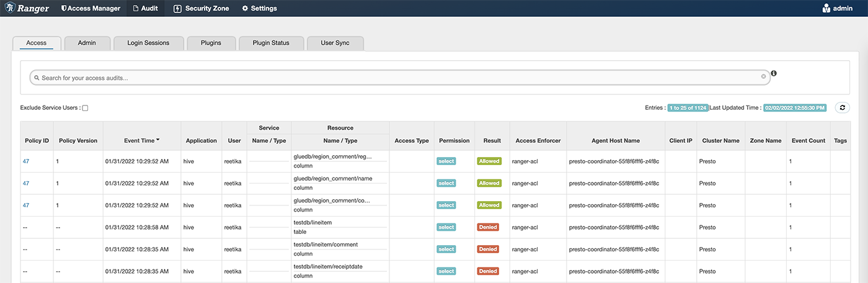Clear the search box with the x icon
Image resolution: width=868 pixels, height=283 pixels.
(764, 77)
